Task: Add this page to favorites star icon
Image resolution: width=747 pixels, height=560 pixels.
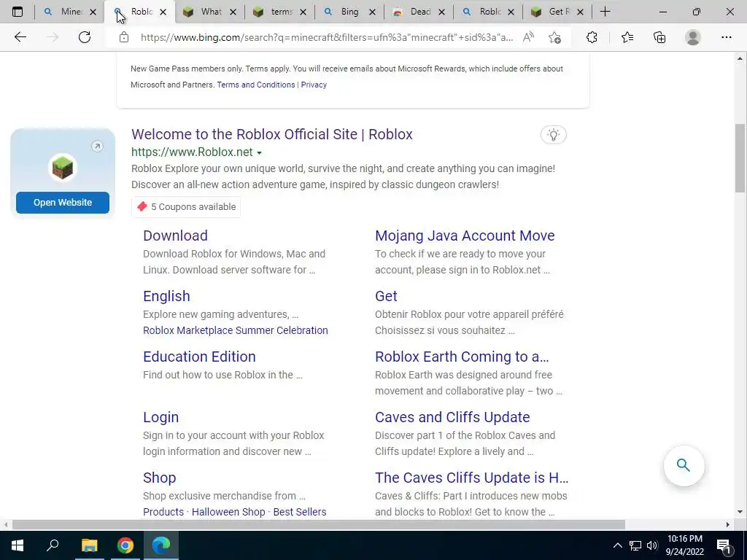Action: 554,37
